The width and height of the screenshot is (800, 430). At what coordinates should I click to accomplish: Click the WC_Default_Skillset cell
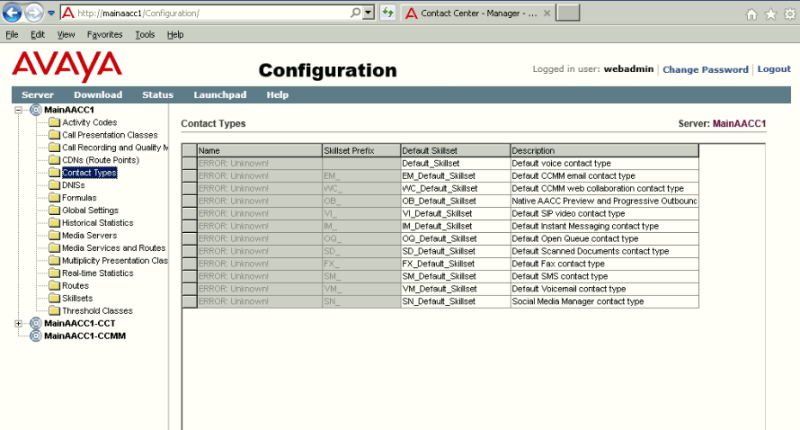(455, 188)
